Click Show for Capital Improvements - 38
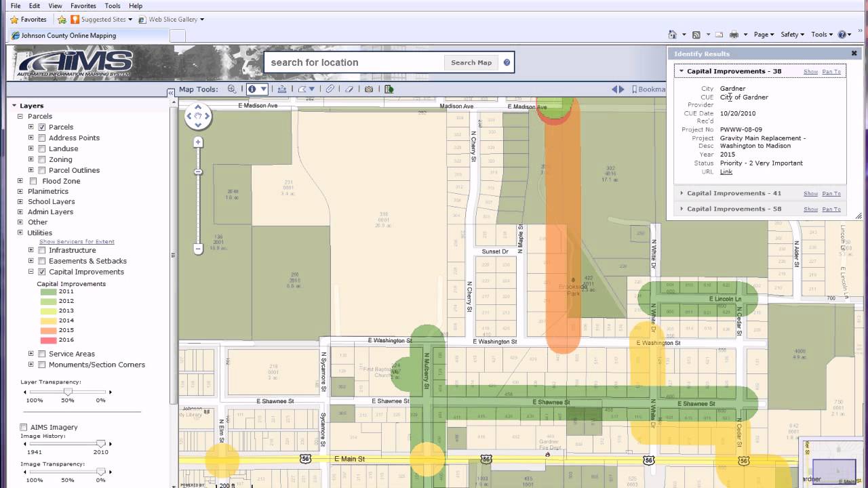The height and width of the screenshot is (488, 868). pyautogui.click(x=810, y=72)
